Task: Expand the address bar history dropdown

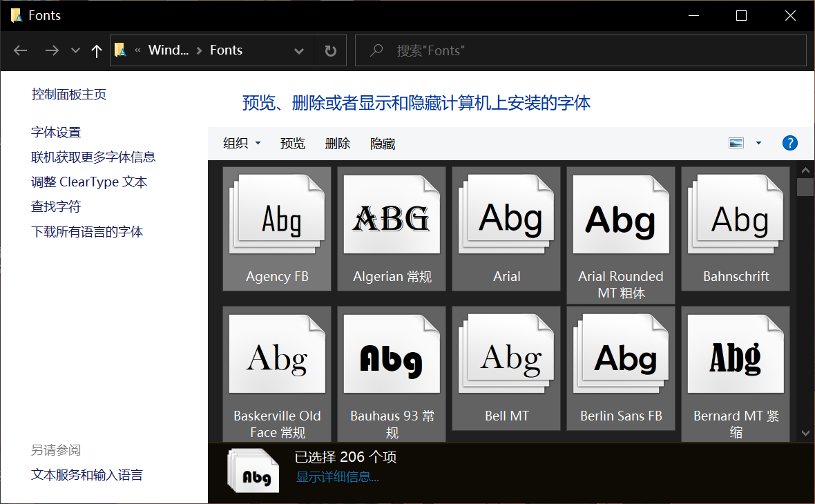Action: (x=299, y=50)
